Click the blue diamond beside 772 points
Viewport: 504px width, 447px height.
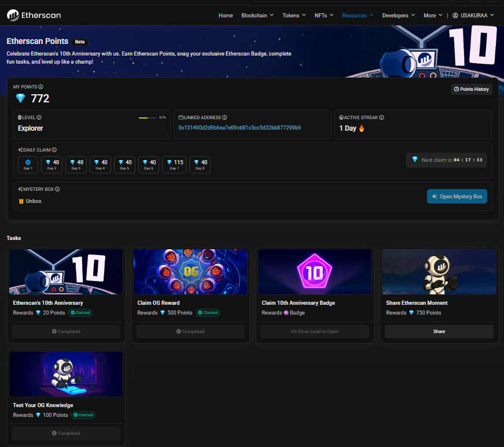pos(21,98)
